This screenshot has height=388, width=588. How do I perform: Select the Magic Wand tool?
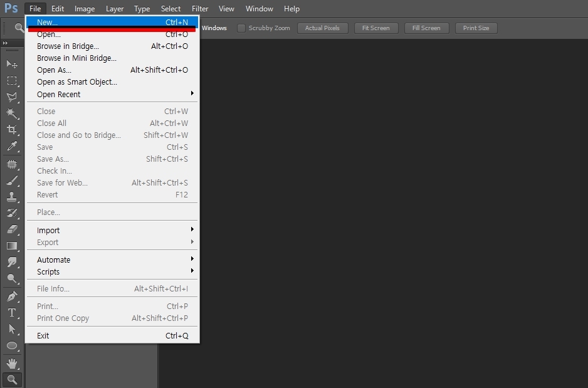(12, 113)
